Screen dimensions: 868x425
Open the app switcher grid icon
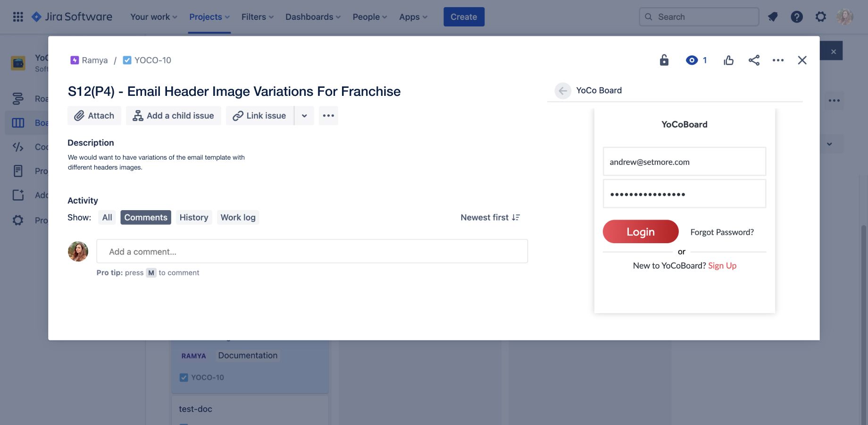(x=18, y=17)
